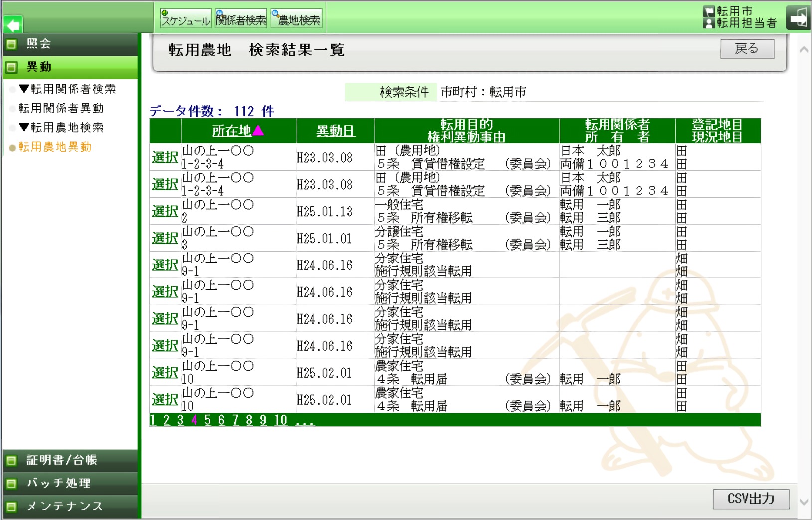The height and width of the screenshot is (520, 812).
Task: Go to results page 1
Action: tap(153, 420)
